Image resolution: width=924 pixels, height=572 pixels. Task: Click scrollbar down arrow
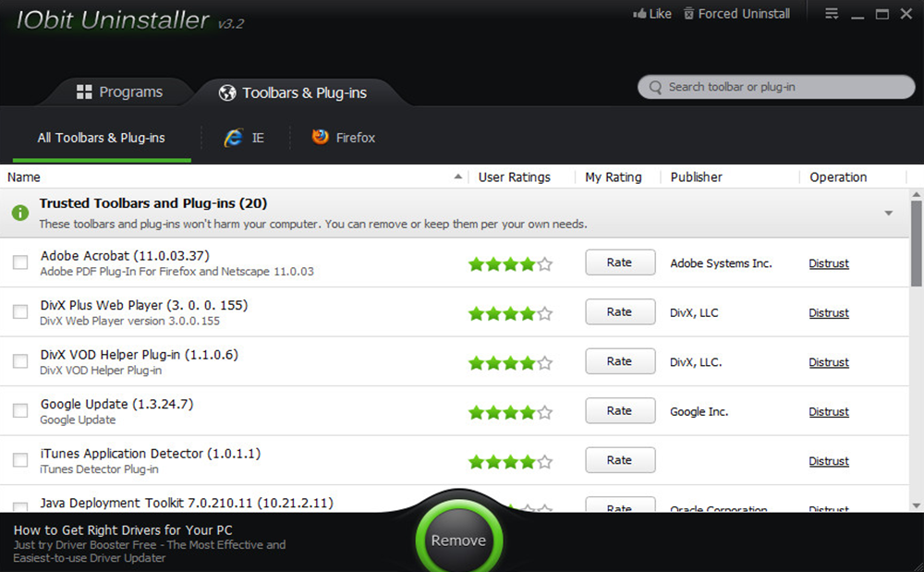click(916, 505)
